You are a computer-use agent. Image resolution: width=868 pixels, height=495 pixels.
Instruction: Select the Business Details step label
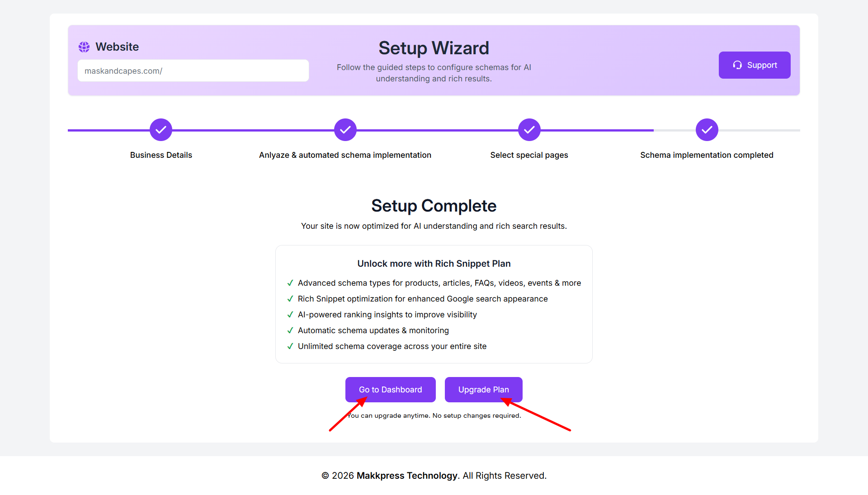tap(161, 155)
